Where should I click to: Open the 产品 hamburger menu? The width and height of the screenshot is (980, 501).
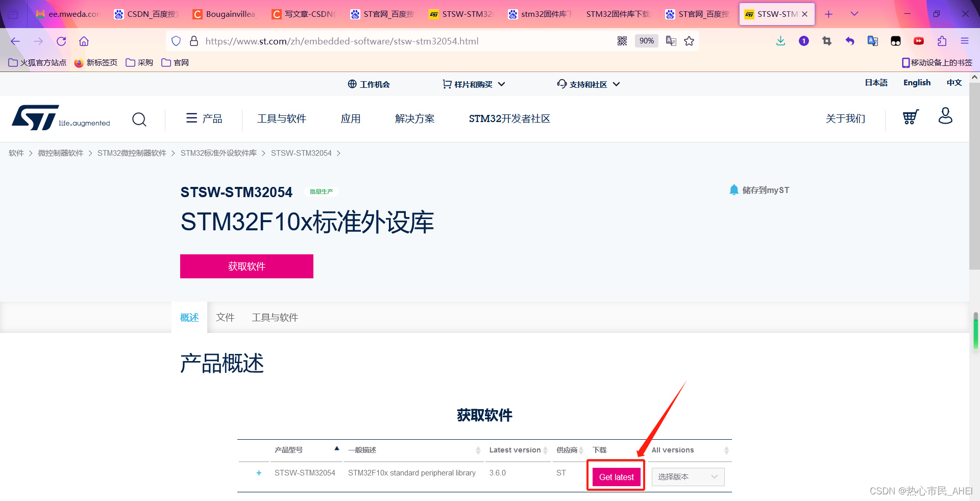[x=204, y=118]
